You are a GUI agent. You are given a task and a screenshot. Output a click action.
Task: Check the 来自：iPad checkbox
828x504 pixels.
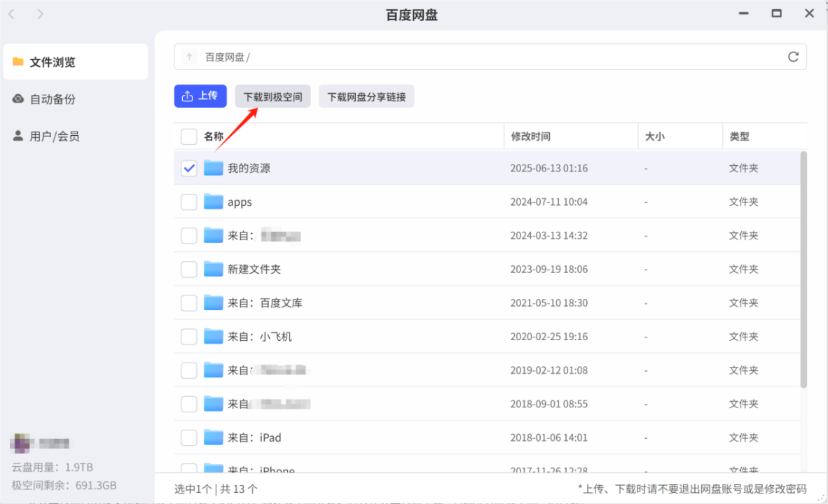(189, 437)
